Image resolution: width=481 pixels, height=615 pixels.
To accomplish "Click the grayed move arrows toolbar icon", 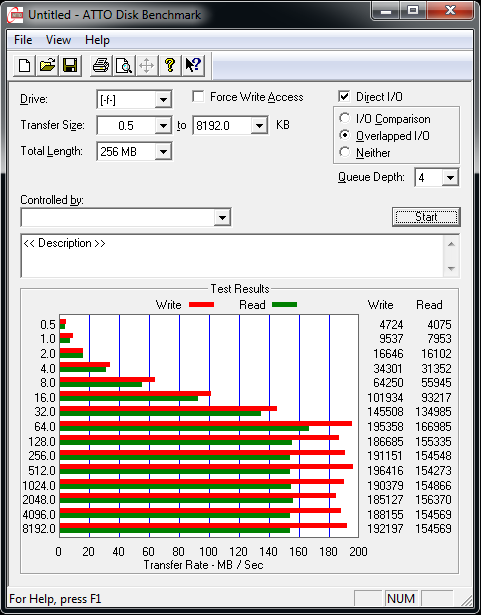I will pyautogui.click(x=146, y=65).
